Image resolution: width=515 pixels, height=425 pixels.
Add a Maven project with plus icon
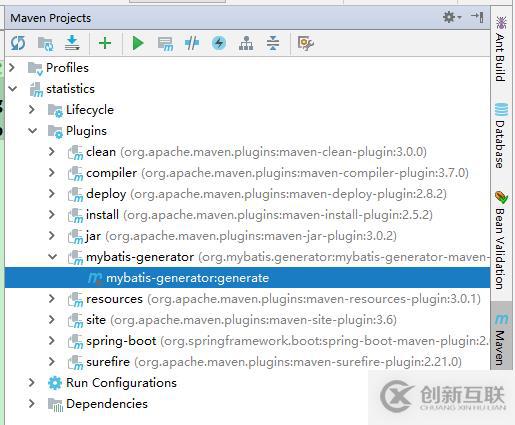point(105,43)
